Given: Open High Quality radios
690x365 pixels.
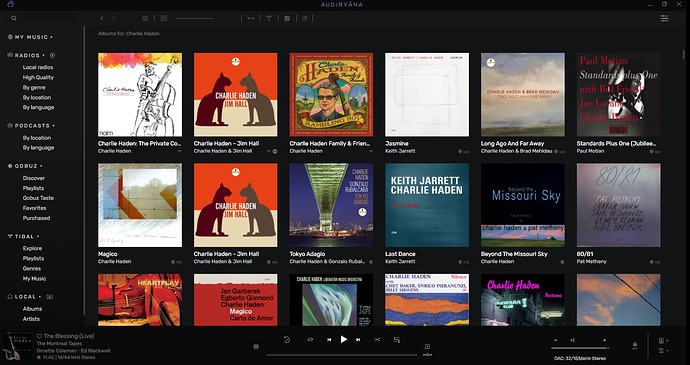Looking at the screenshot, I should 38,77.
